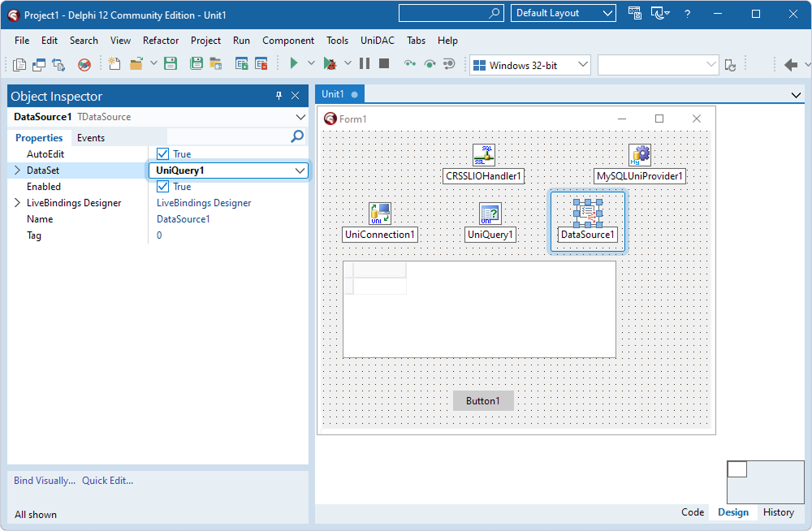Open dropdown arrow next to Run button
This screenshot has width=812, height=531.
click(x=311, y=63)
